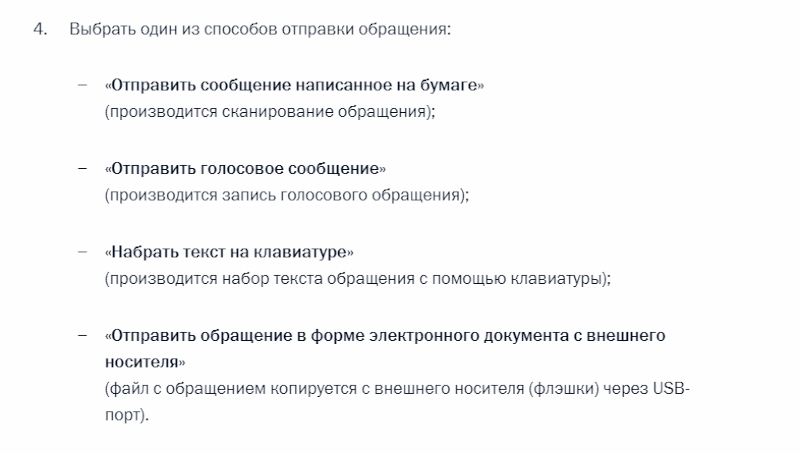The image size is (800, 453).
Task: Click the dash bullet before "Набрать текст на клавиатуре"
Action: (x=82, y=252)
